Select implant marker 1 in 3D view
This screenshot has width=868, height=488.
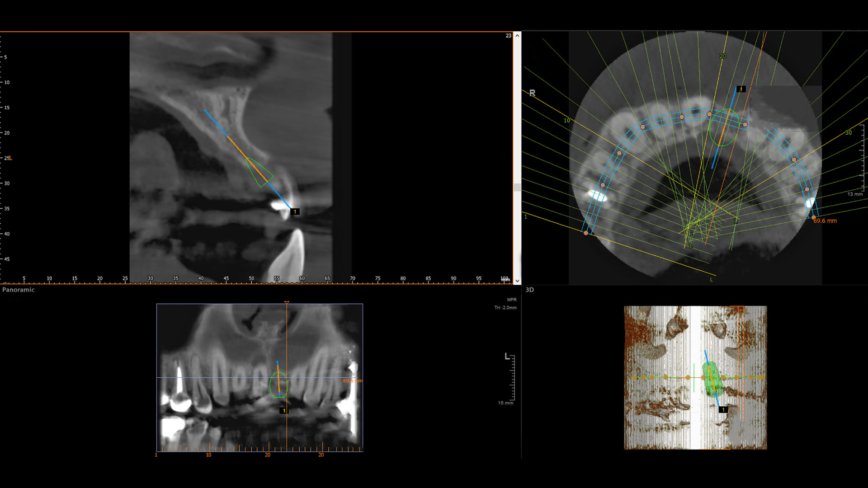(723, 409)
